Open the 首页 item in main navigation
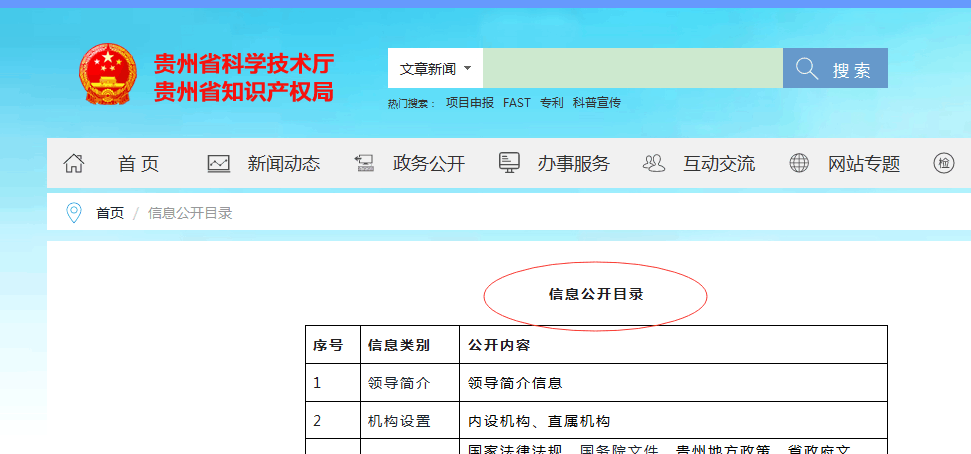Screen dimensions: 971x454 click(x=138, y=164)
